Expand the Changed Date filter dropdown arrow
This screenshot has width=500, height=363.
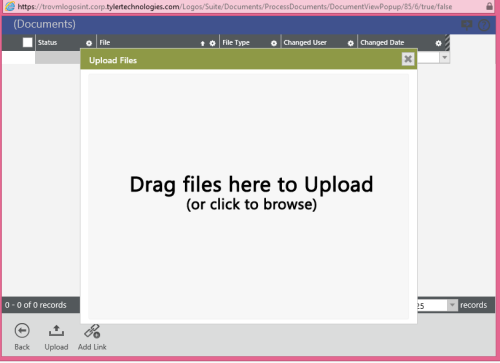tap(444, 57)
